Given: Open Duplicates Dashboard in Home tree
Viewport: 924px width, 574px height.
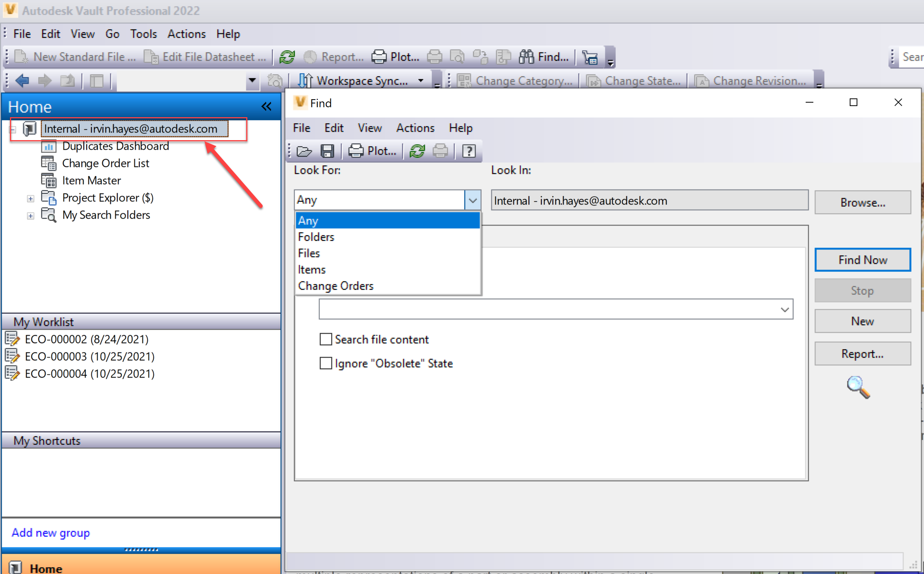Looking at the screenshot, I should point(115,146).
